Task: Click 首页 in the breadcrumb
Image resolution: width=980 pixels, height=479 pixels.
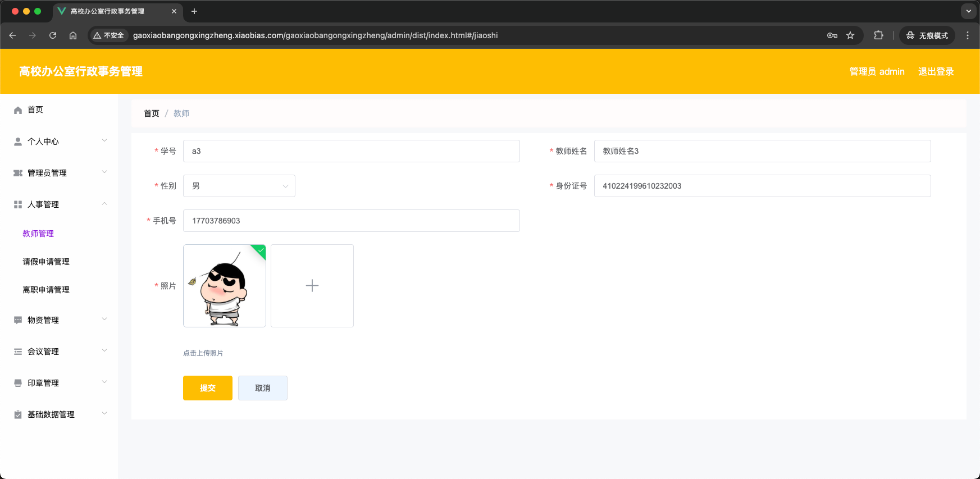Action: coord(152,113)
